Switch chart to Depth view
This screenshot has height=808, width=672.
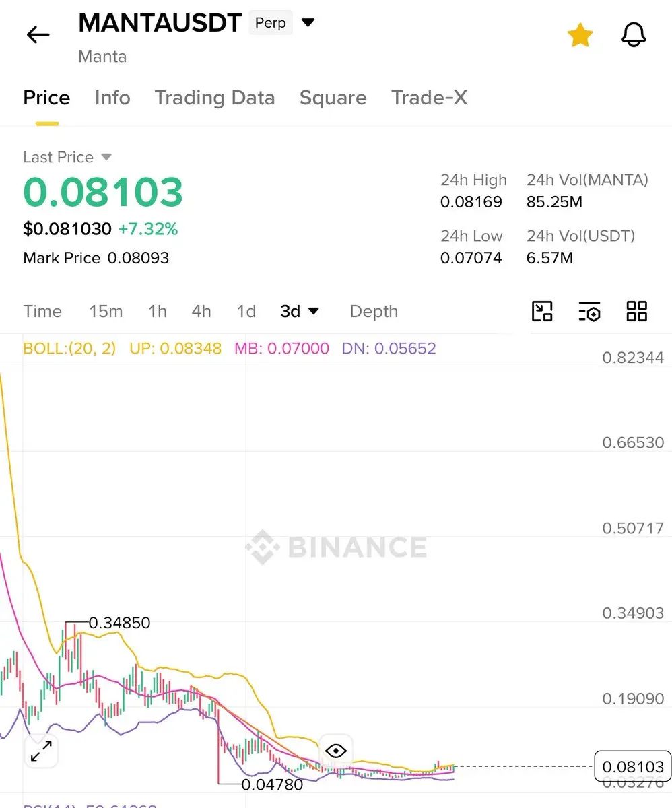(x=374, y=311)
